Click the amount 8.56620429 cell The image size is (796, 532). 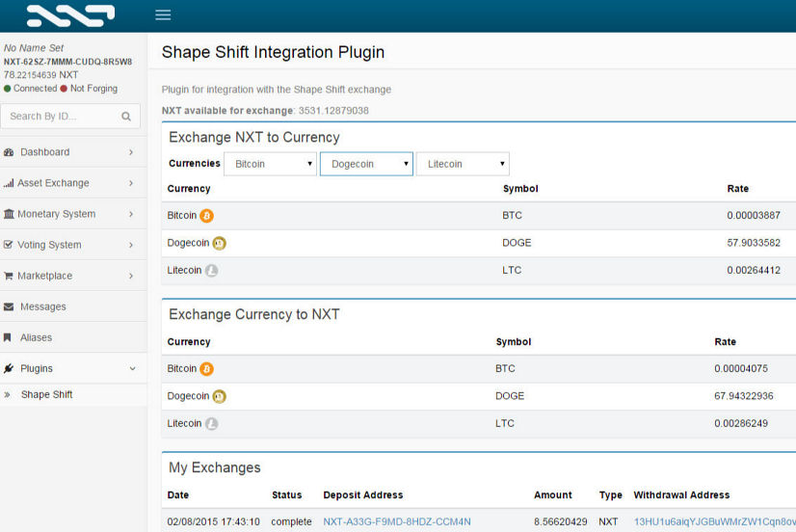pyautogui.click(x=561, y=521)
